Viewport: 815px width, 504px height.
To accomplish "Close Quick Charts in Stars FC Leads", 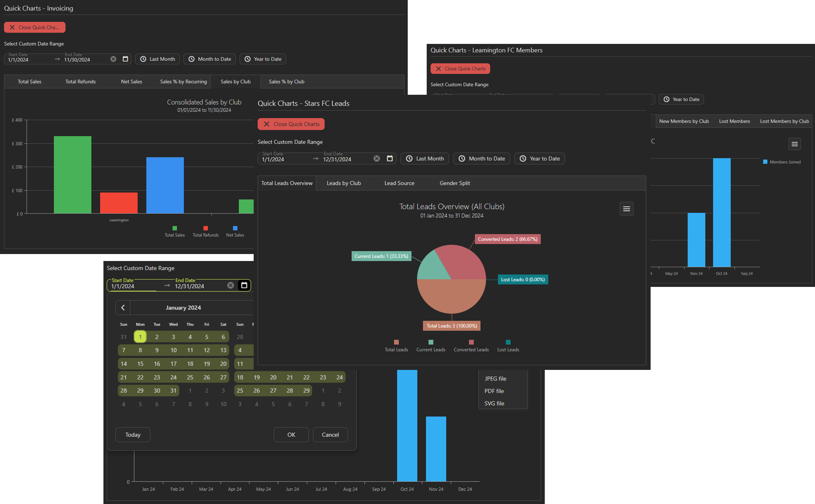I will tap(291, 124).
